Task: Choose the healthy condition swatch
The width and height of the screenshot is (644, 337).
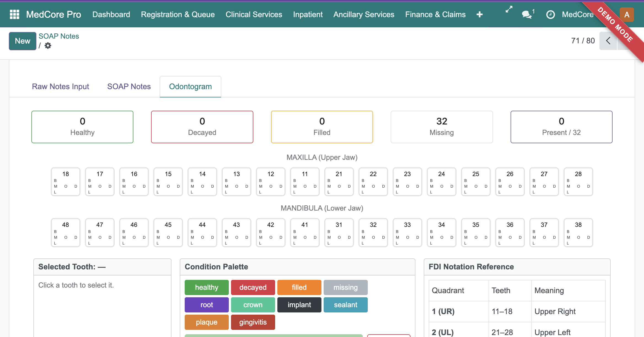Action: coord(206,287)
